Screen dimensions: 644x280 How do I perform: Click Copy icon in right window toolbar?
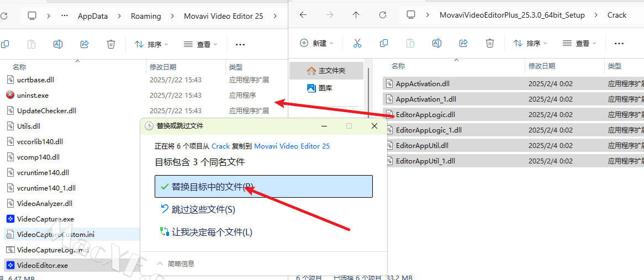[x=384, y=43]
